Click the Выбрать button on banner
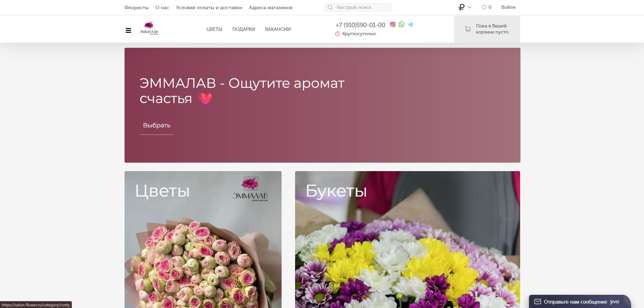Viewport: 644px width, 308px height. click(x=157, y=125)
